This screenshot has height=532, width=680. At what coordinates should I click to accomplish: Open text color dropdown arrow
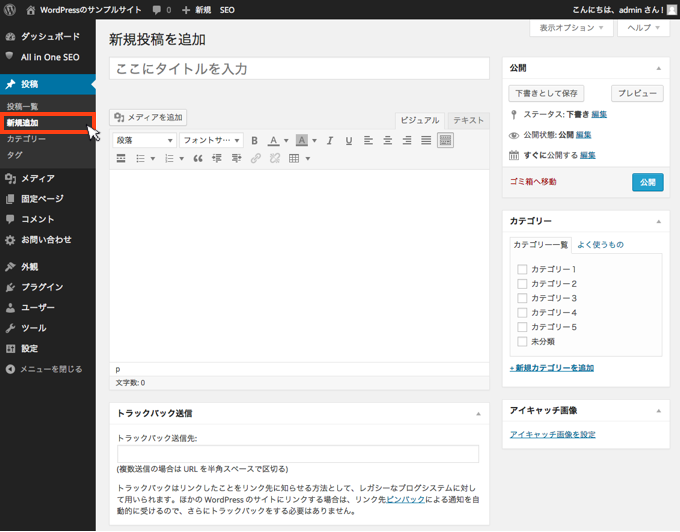tap(286, 140)
